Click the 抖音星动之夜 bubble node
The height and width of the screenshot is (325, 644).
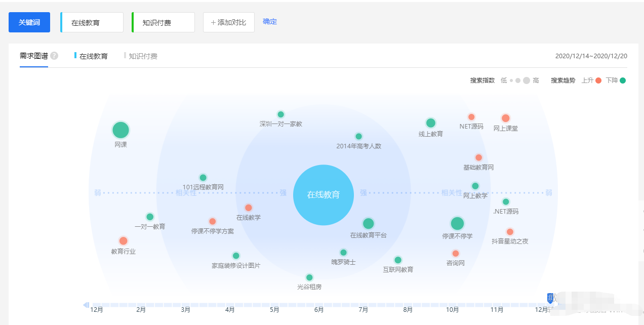(510, 232)
